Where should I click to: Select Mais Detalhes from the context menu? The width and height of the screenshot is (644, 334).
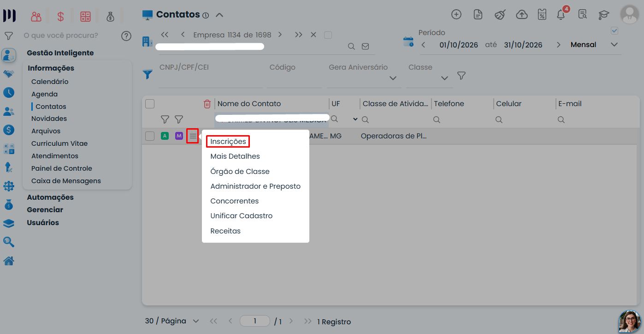[x=235, y=156]
